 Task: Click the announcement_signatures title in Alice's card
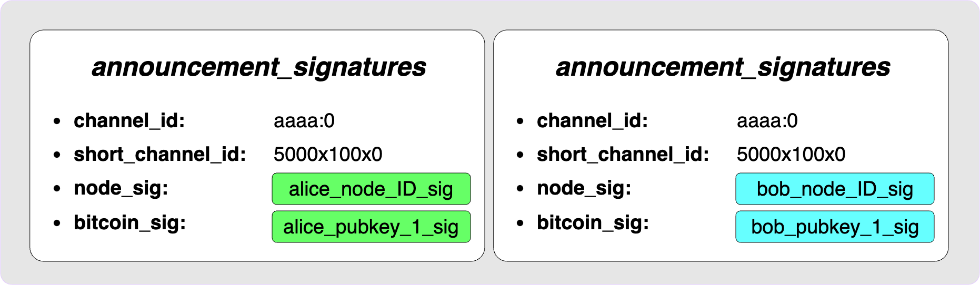click(259, 67)
